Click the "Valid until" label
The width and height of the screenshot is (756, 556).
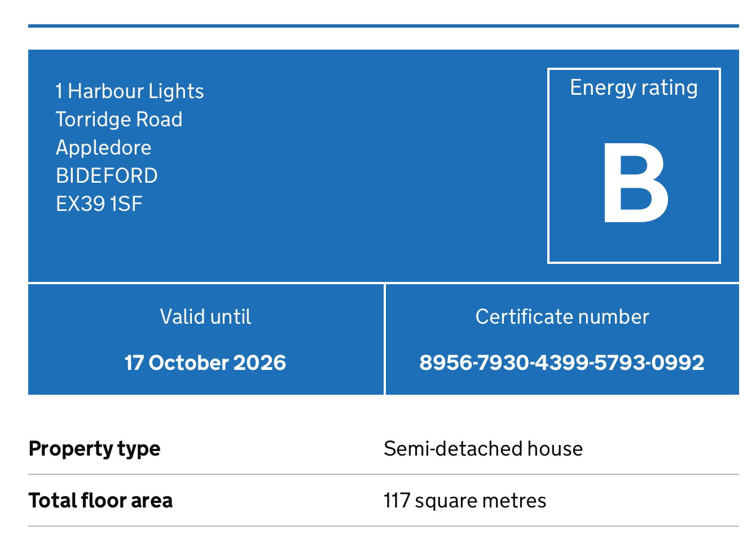click(x=205, y=317)
